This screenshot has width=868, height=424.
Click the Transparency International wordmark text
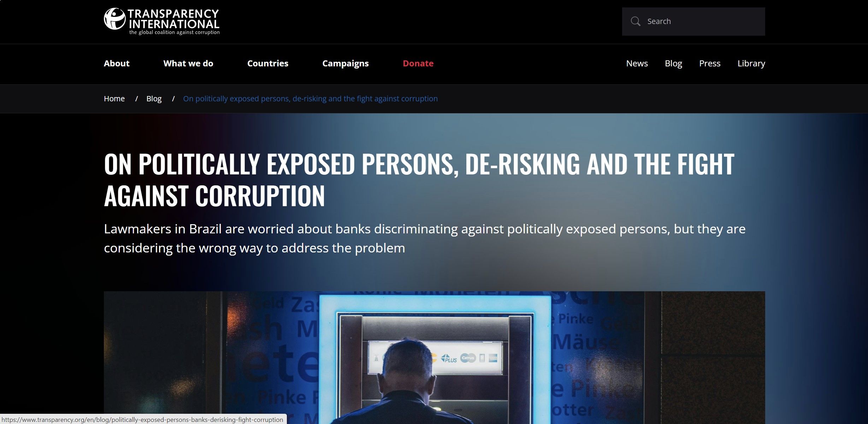coord(173,19)
